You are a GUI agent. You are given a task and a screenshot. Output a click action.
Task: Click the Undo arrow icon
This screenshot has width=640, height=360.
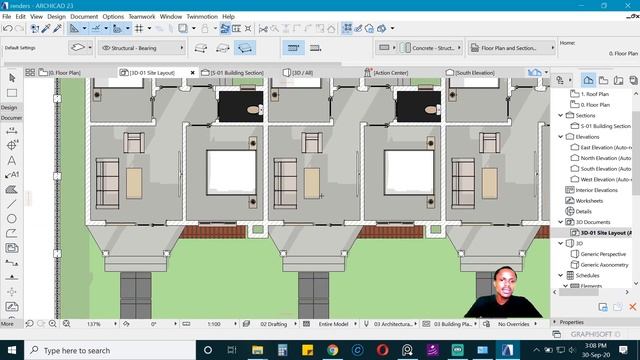point(7,29)
